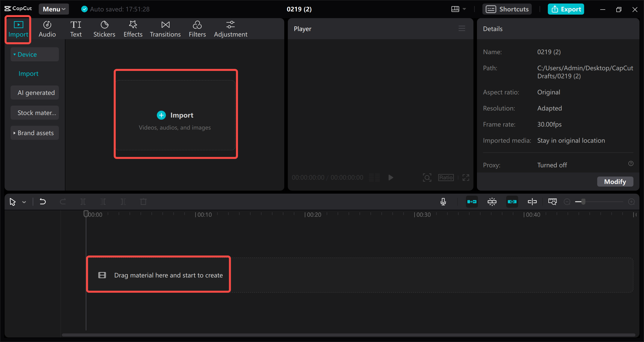Open the Menu dropdown

(x=54, y=9)
